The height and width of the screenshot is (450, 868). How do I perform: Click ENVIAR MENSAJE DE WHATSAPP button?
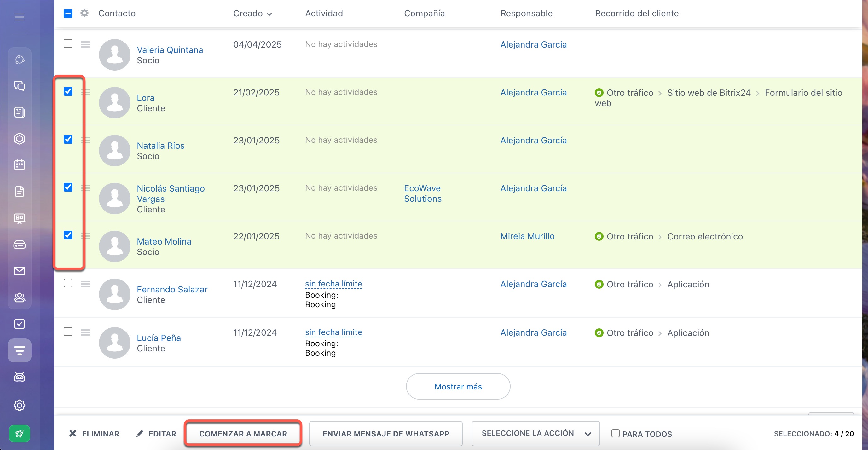tap(386, 434)
